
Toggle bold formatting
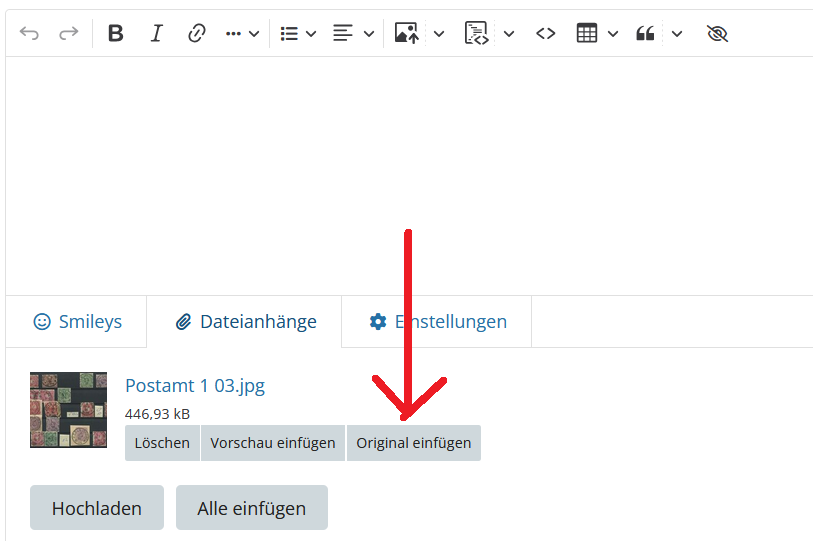coord(116,34)
